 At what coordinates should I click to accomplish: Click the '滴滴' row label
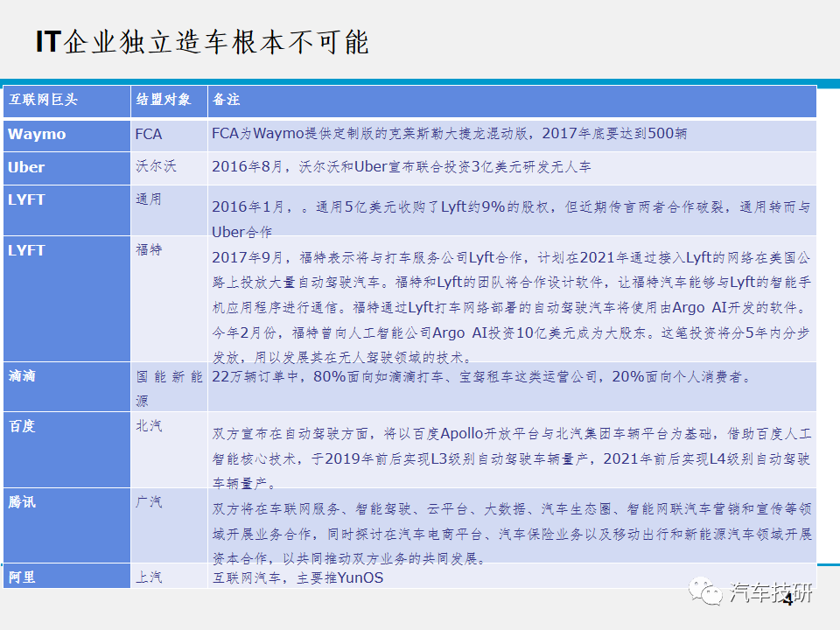pyautogui.click(x=22, y=376)
